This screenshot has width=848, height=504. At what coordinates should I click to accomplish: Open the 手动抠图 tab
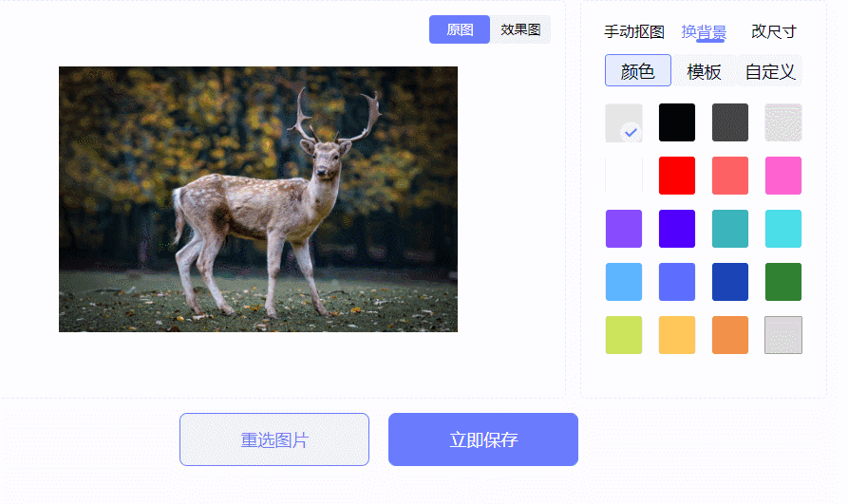(x=633, y=32)
